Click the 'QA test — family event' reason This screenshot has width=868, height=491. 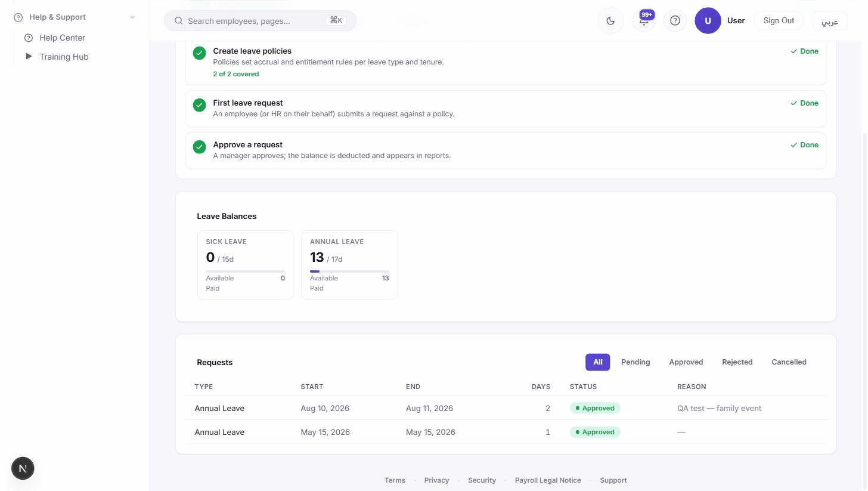[719, 409]
